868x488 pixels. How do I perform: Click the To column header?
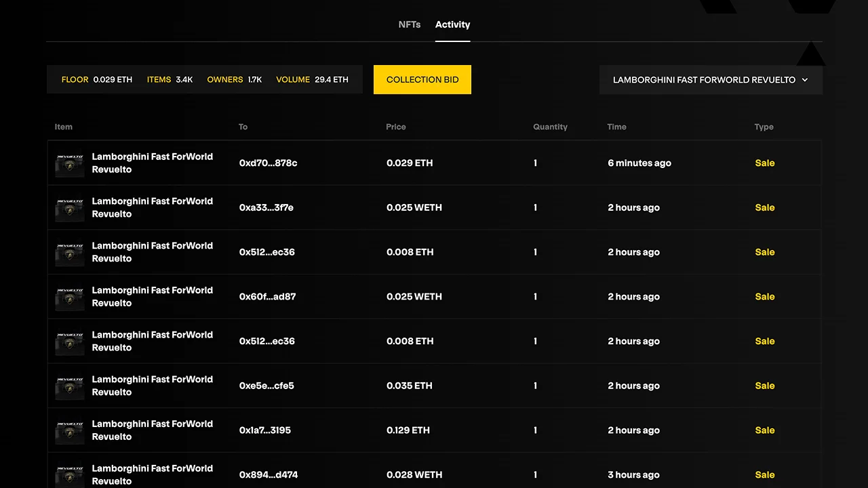pos(243,127)
